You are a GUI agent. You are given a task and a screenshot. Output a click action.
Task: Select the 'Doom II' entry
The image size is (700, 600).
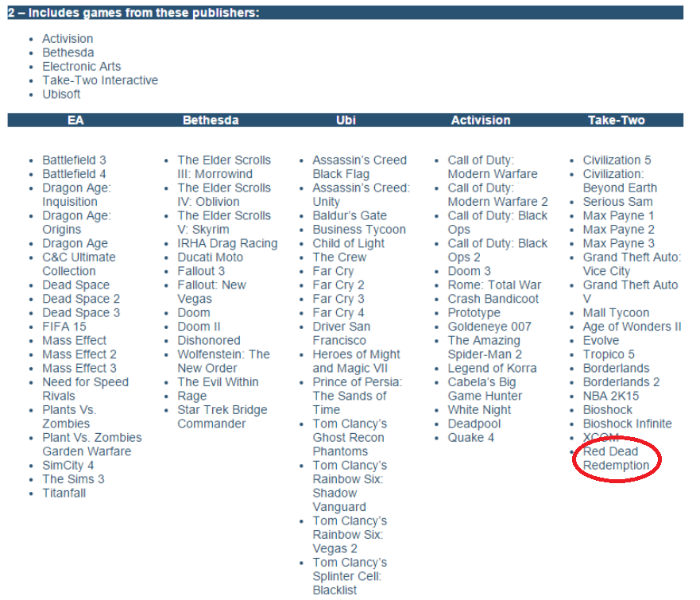pos(199,327)
